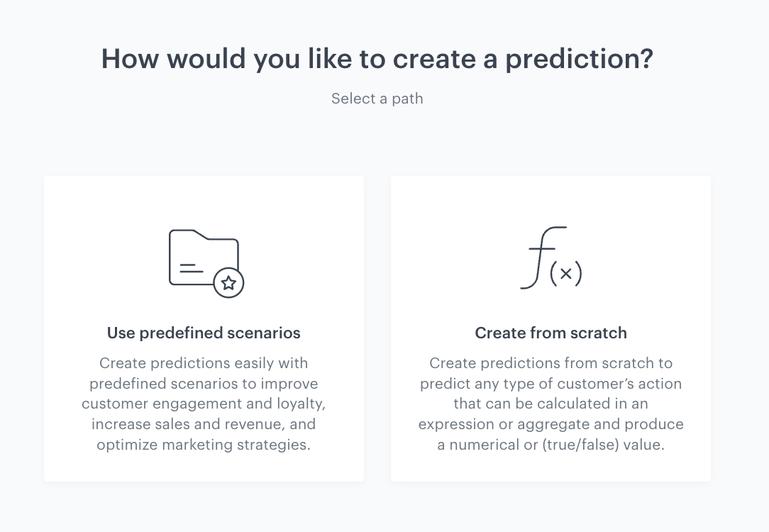Viewport: 769px width, 532px height.
Task: Click the star badge on the folder icon
Action: [228, 282]
